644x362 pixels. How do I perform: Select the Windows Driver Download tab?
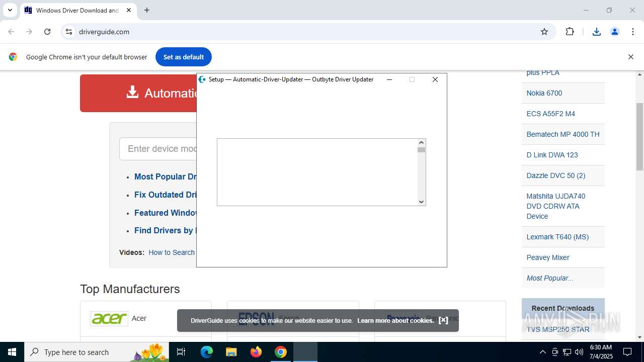click(78, 10)
